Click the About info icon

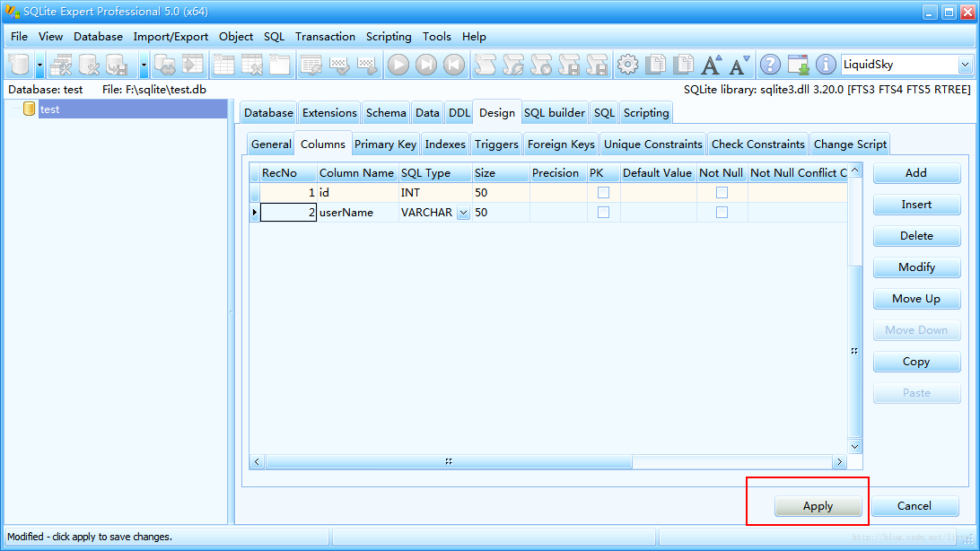click(x=826, y=65)
